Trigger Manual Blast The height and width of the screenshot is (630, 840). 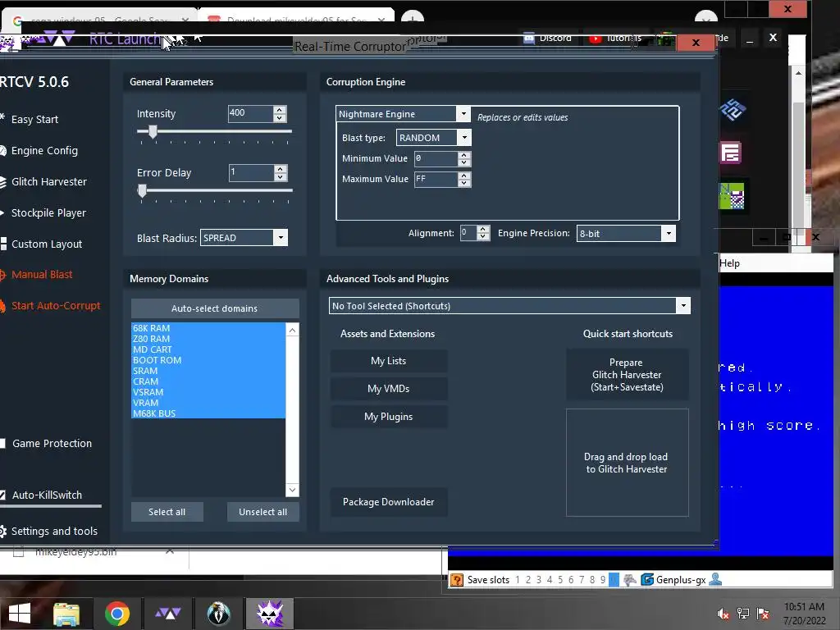(41, 274)
